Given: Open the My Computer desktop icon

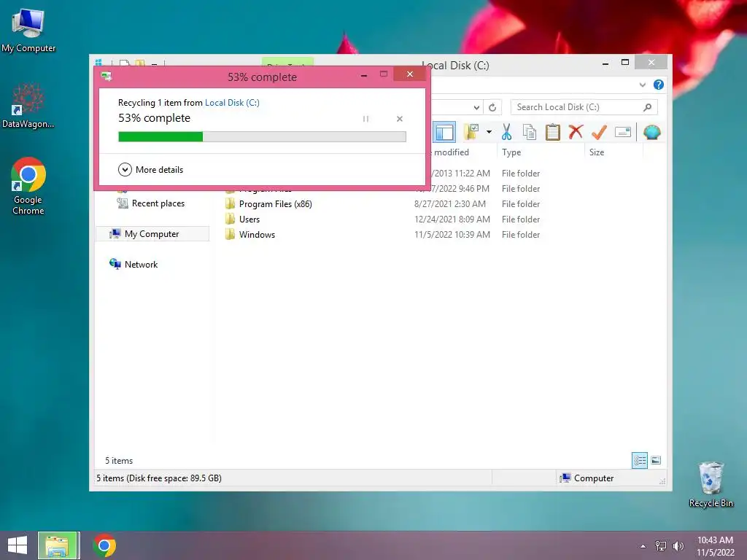Looking at the screenshot, I should click(28, 31).
